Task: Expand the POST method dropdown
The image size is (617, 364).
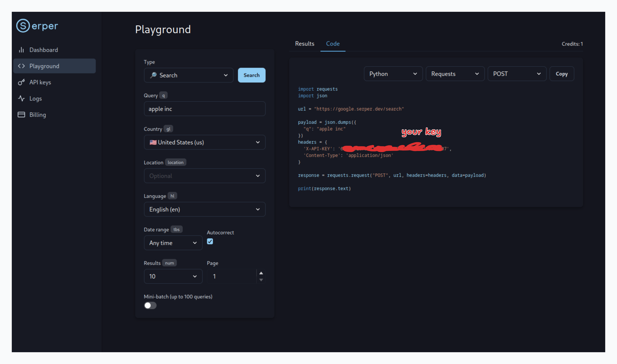Action: click(517, 73)
